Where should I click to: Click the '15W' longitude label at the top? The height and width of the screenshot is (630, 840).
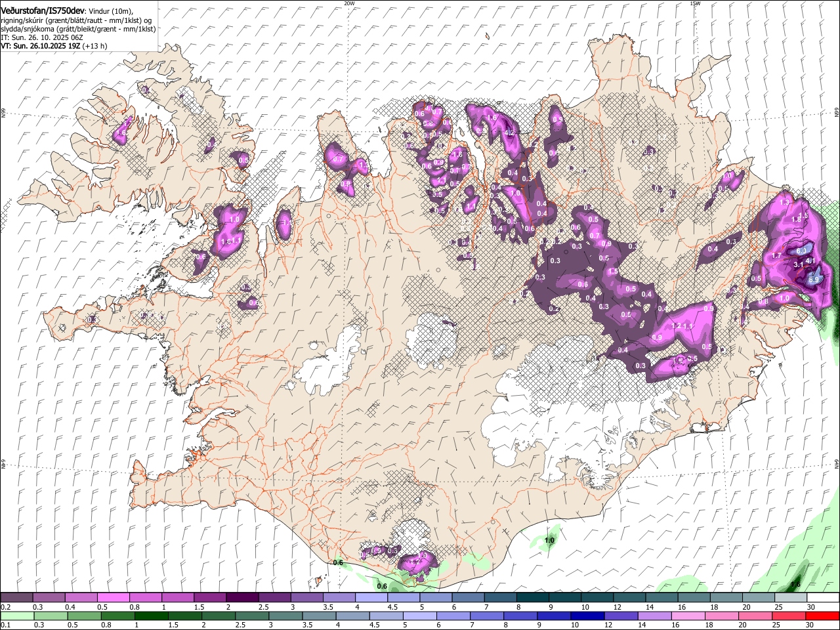click(695, 3)
